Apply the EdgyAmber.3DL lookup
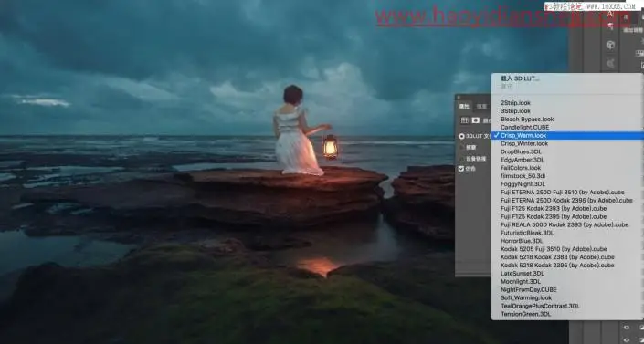Viewport: 644px width, 344px height. pos(523,160)
